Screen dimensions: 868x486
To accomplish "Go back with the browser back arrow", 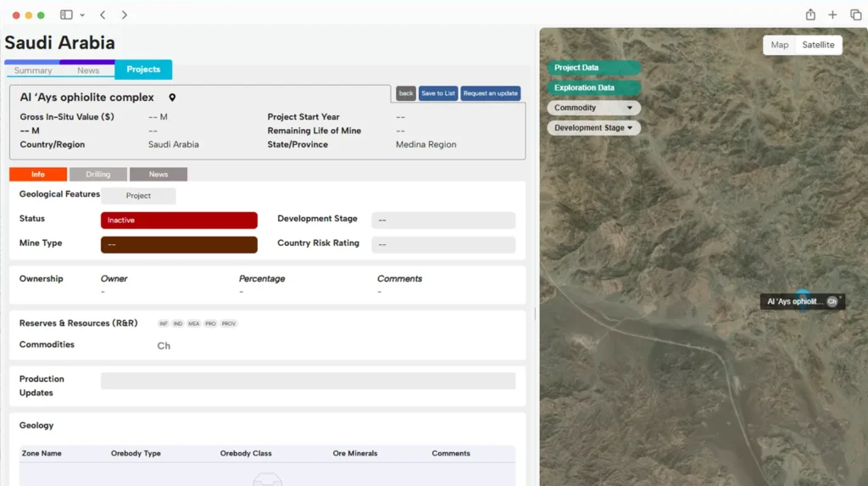I will [103, 15].
